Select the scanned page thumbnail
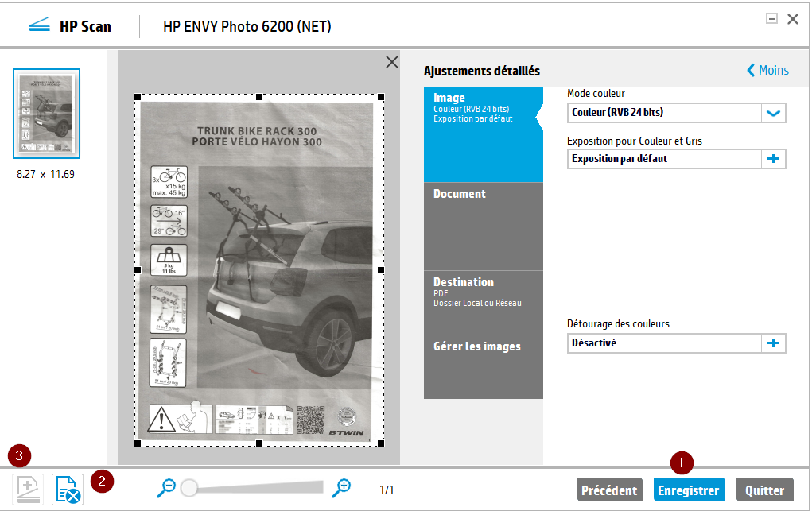Screen dimensions: 812x511 [x=47, y=114]
